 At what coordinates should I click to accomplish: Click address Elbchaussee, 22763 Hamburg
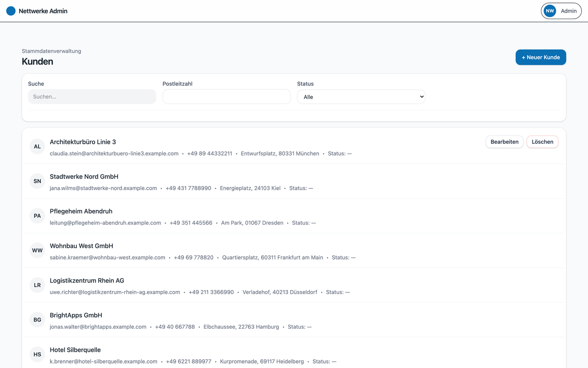[x=242, y=327]
